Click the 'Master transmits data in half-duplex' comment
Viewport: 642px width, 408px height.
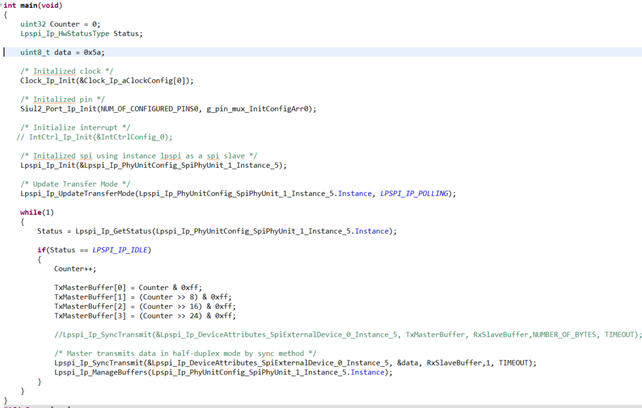pos(185,354)
